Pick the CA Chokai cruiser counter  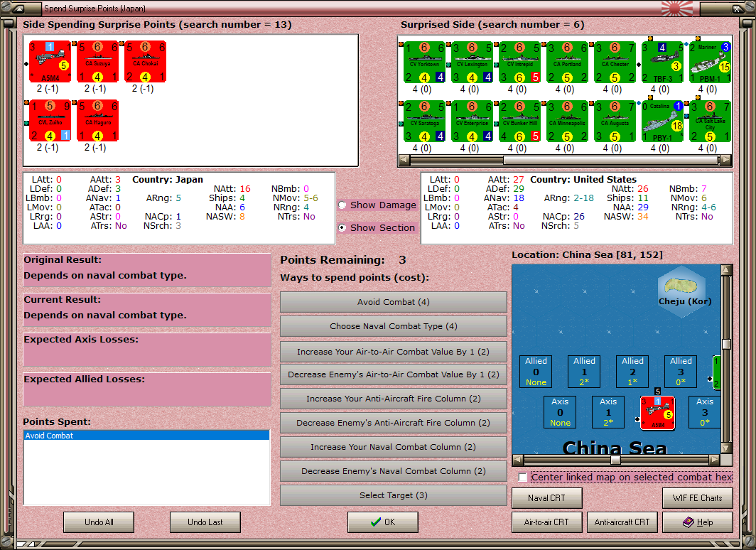pos(146,62)
